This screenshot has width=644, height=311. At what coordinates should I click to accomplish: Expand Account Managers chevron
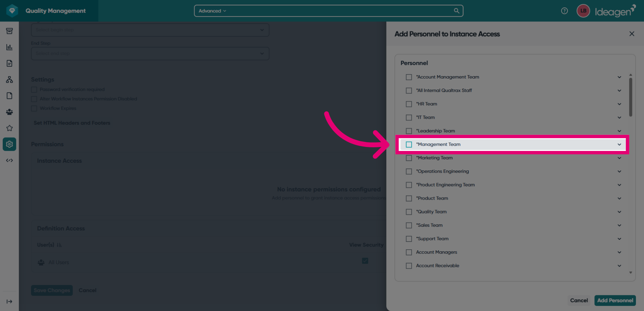(619, 252)
